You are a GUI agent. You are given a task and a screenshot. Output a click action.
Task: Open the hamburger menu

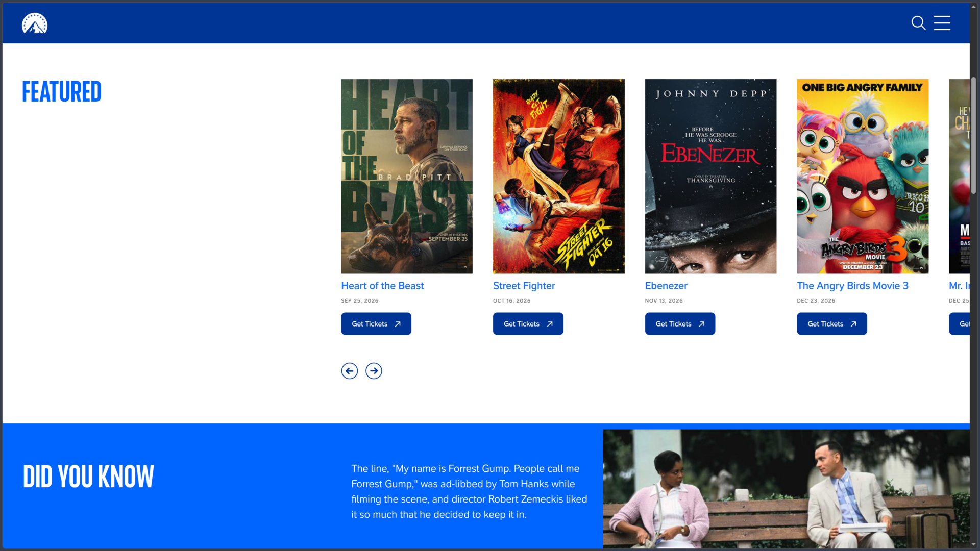point(942,23)
